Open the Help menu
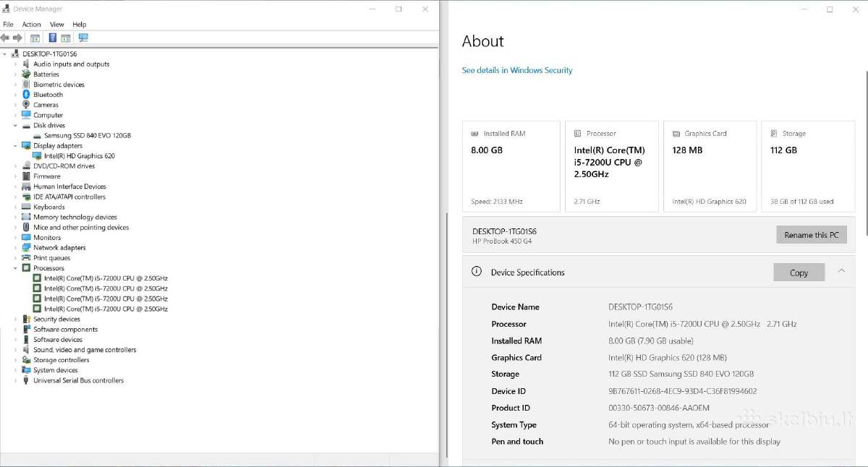The width and height of the screenshot is (868, 467). (x=80, y=25)
